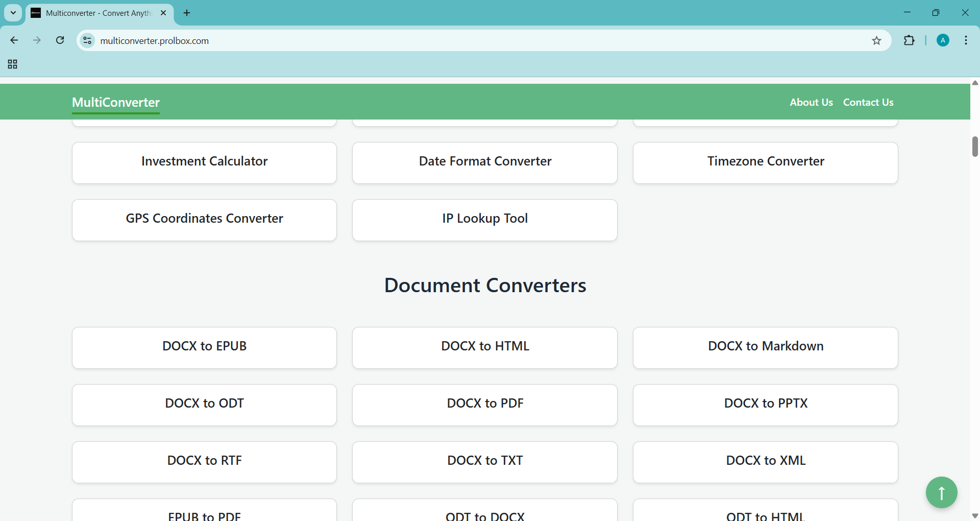Click the browser back arrow
Image resolution: width=980 pixels, height=521 pixels.
14,40
